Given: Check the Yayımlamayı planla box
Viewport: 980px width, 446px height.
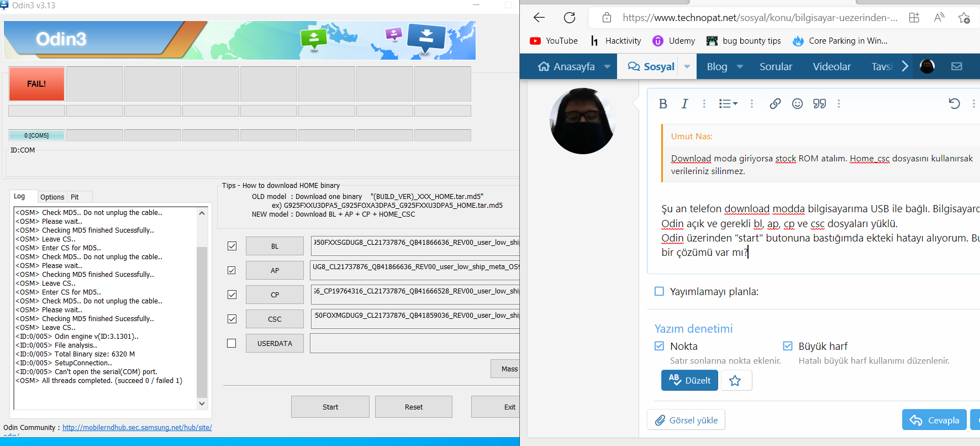Looking at the screenshot, I should pyautogui.click(x=659, y=291).
